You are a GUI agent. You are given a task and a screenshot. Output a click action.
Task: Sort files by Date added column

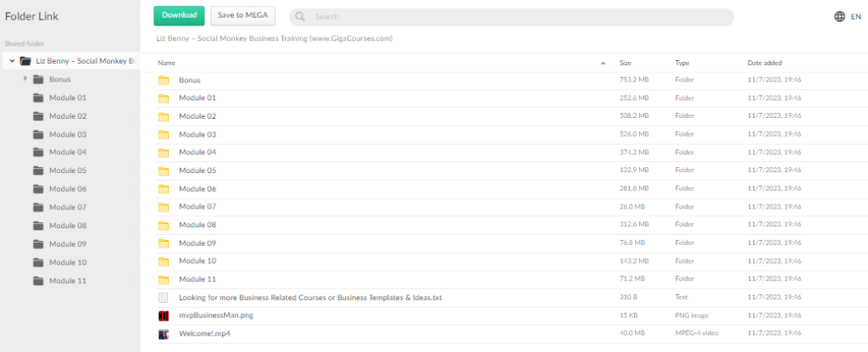pyautogui.click(x=765, y=63)
